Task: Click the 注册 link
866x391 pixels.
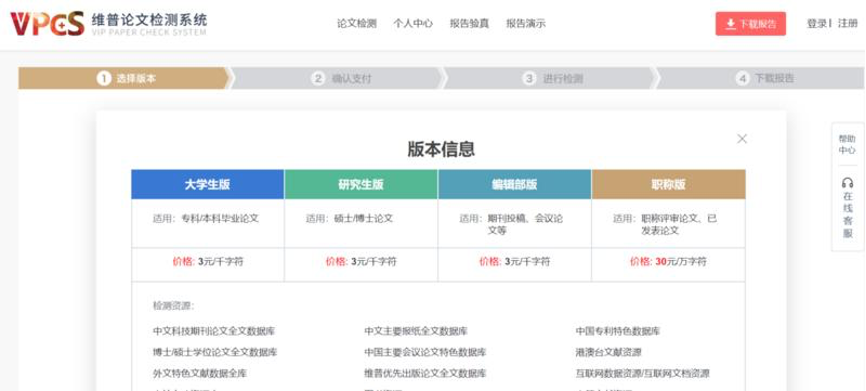Action: [x=847, y=24]
